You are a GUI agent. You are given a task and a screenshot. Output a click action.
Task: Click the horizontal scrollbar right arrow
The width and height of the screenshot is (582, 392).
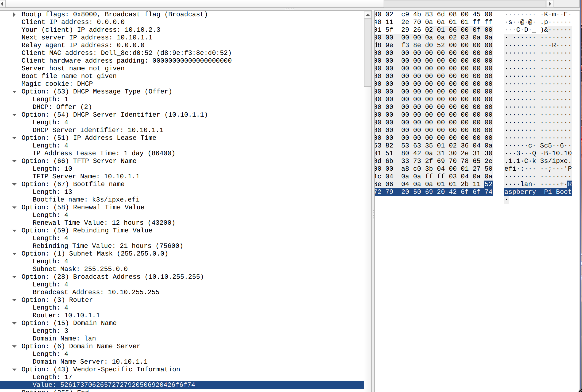pos(550,4)
